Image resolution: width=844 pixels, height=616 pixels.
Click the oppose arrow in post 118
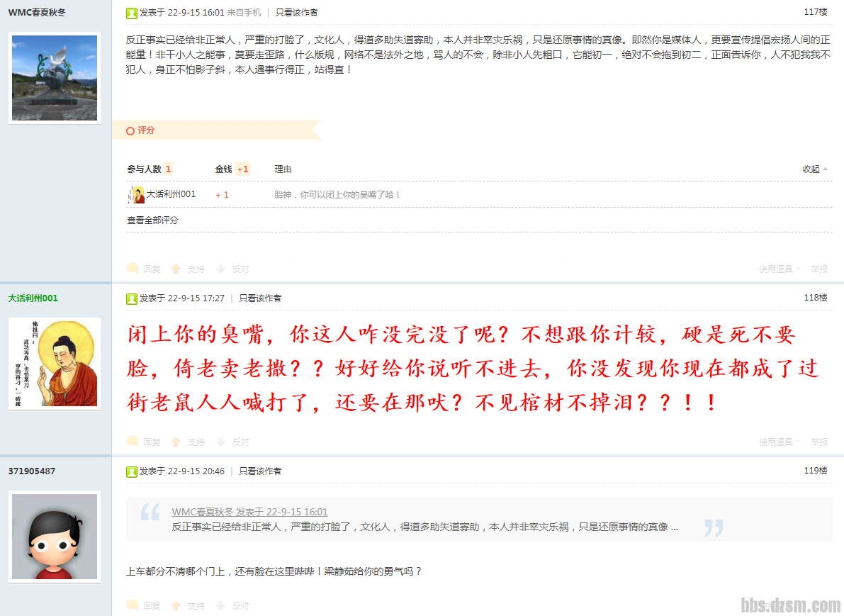pos(220,442)
